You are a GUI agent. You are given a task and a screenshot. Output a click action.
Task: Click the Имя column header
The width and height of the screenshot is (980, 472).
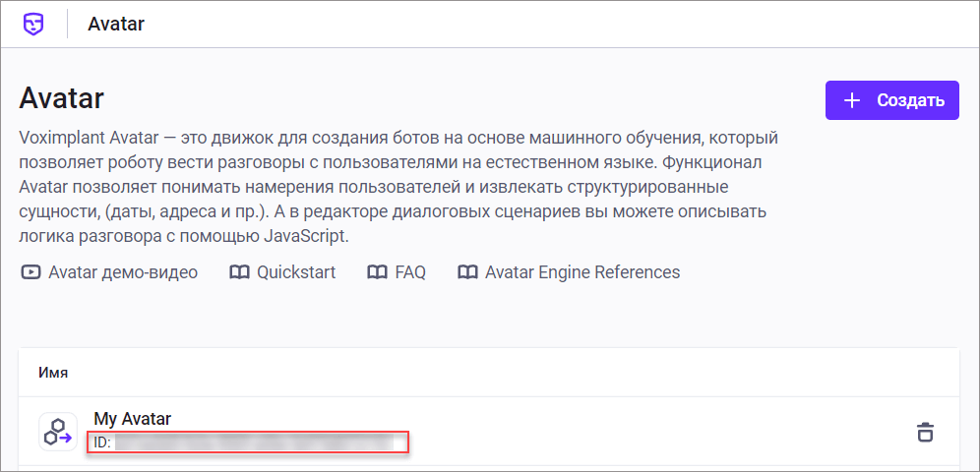click(53, 374)
